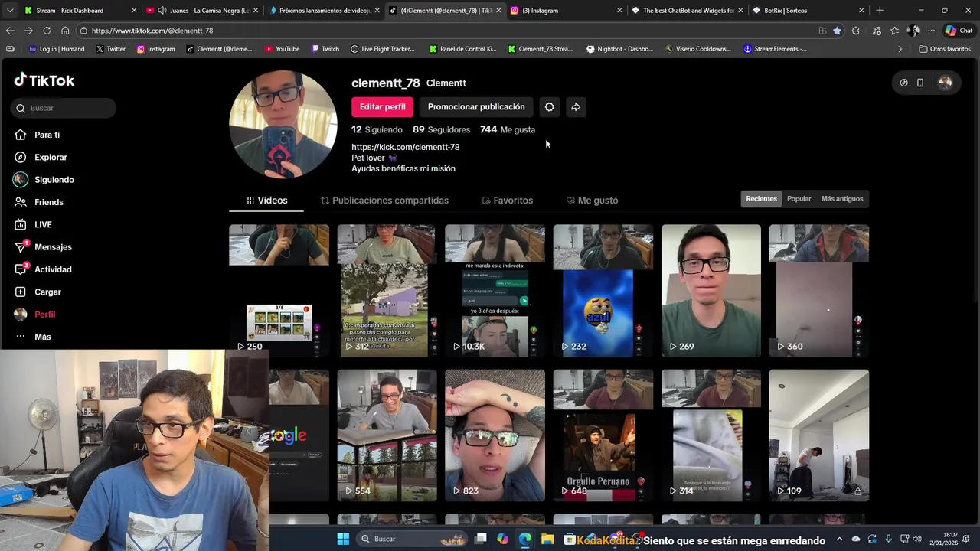Open Edge settings ellipsis menu

pos(931,31)
